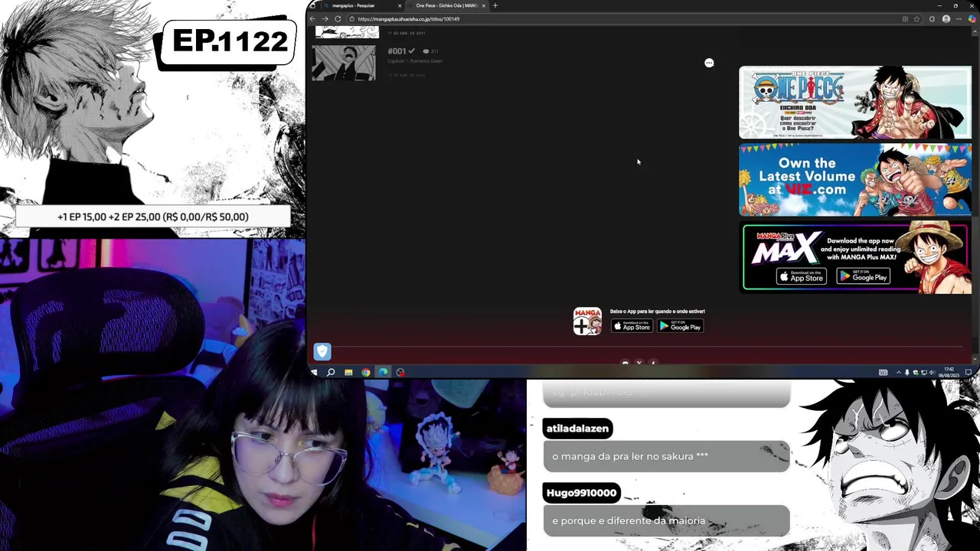
Task: Open the One Piece Eiichiro Oda banner
Action: 855,103
